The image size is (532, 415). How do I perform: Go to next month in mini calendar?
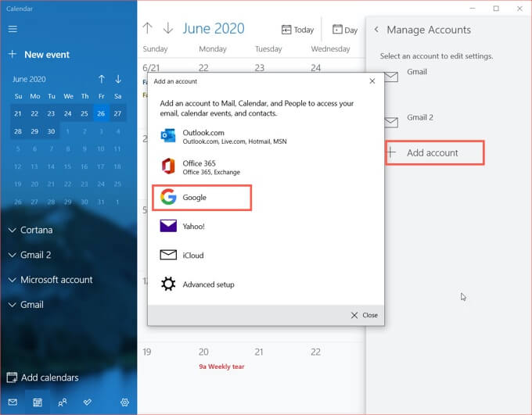[x=118, y=80]
